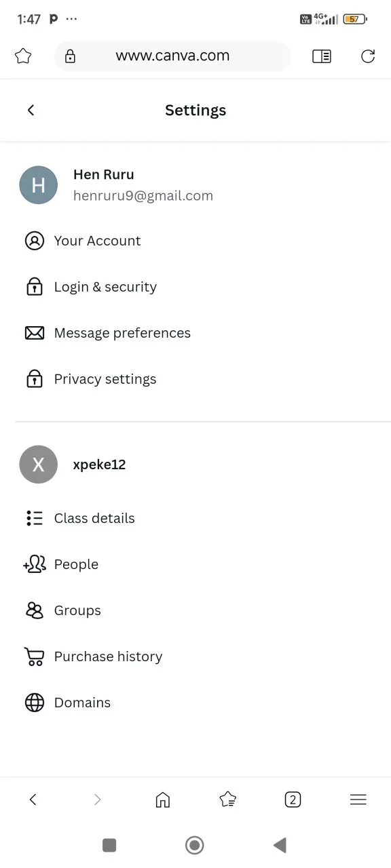Open Class details
The width and height of the screenshot is (391, 868).
coord(195,518)
